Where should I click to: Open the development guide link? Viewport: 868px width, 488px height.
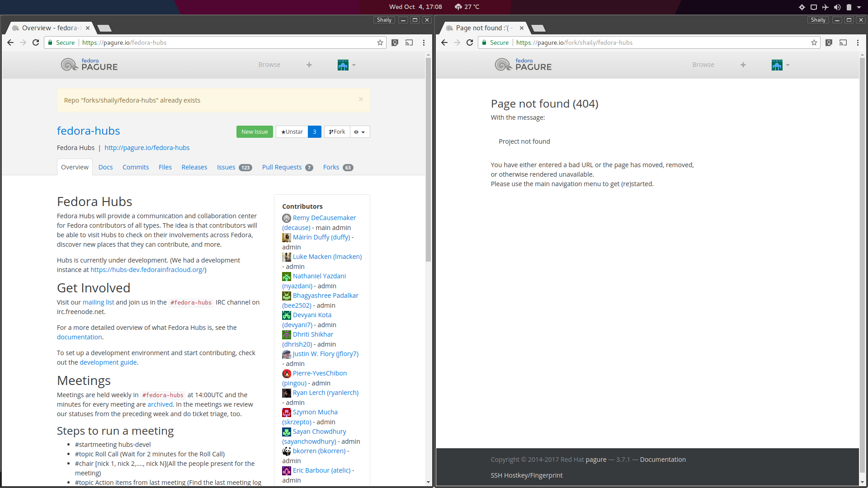click(x=108, y=362)
